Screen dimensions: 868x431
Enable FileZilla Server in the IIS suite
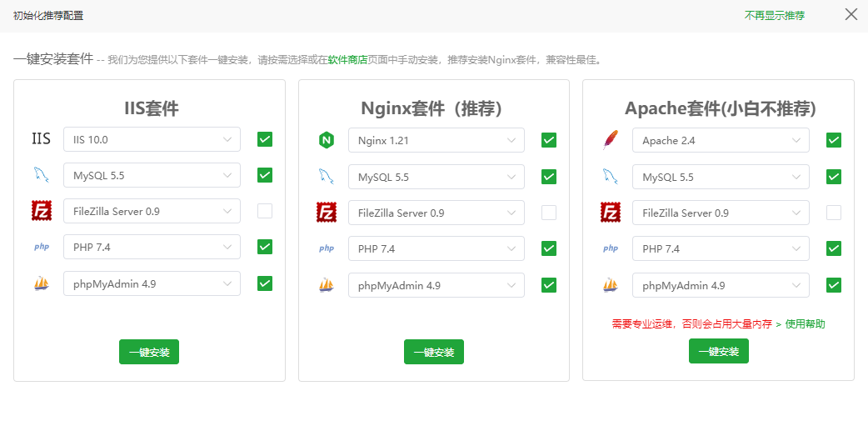pos(265,211)
